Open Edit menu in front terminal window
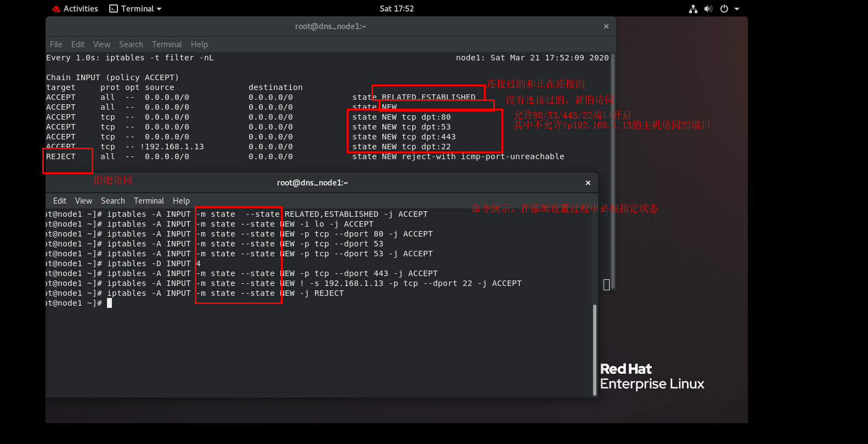The height and width of the screenshot is (444, 868). (x=60, y=201)
